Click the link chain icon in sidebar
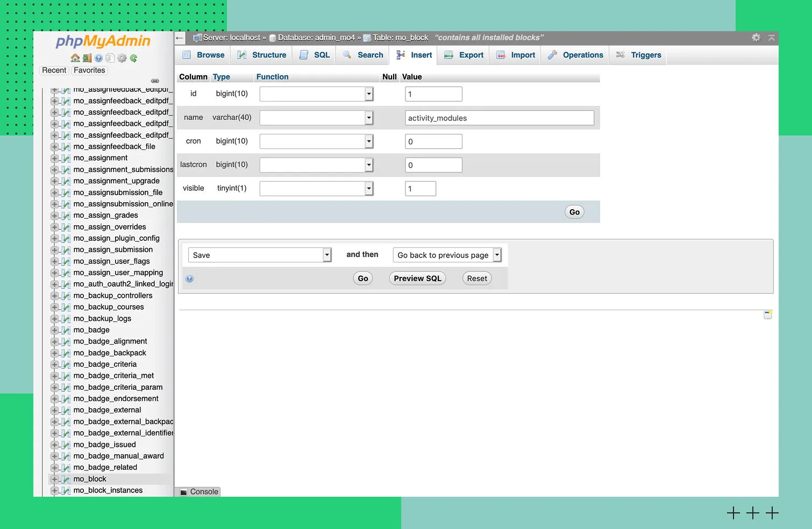Image resolution: width=812 pixels, height=529 pixels. coord(155,81)
